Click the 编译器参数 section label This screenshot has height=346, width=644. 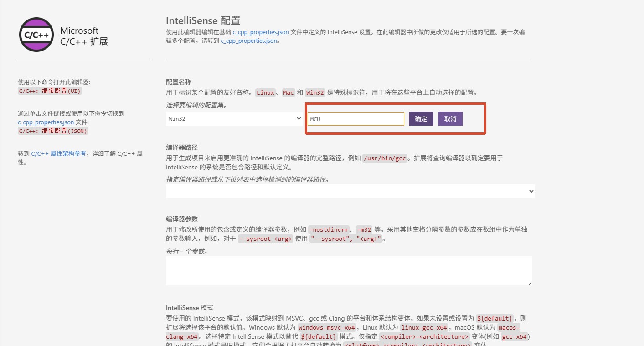click(x=182, y=219)
